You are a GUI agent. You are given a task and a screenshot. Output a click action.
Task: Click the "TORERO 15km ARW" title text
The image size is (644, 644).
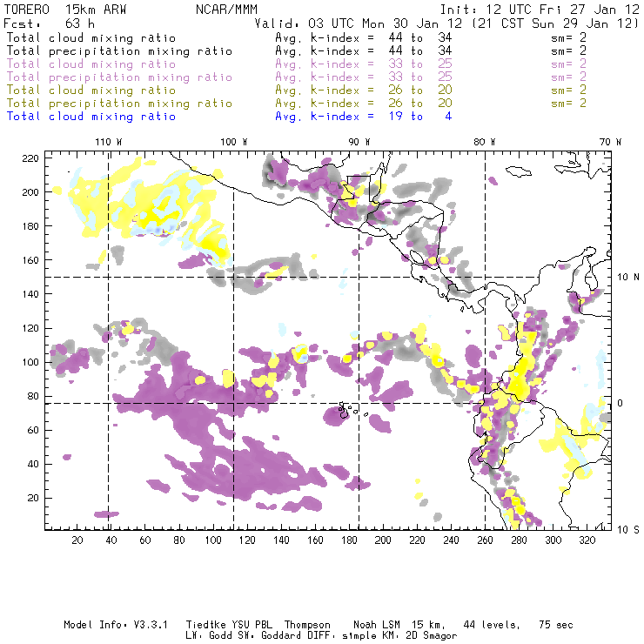click(65, 10)
